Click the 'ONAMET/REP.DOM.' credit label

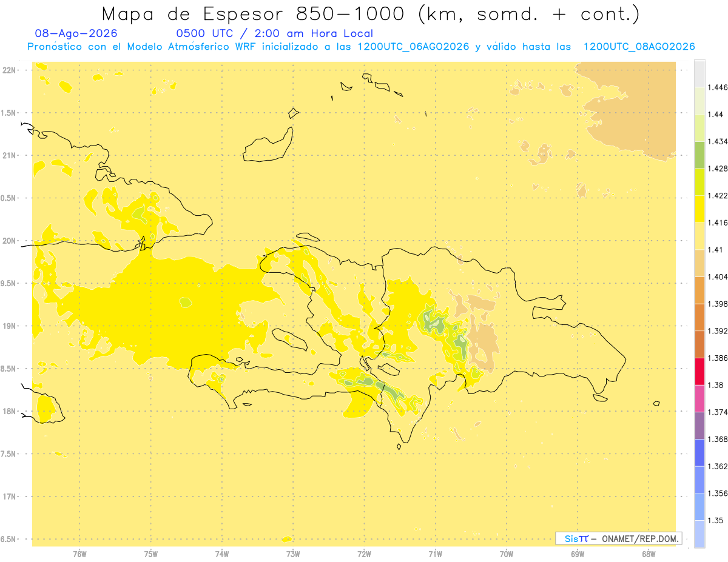(x=641, y=538)
